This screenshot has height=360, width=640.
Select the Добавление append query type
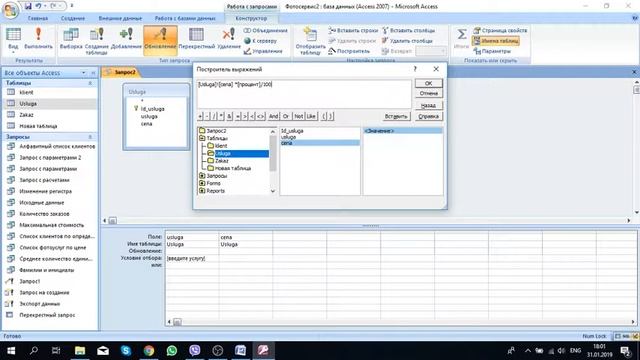point(126,40)
